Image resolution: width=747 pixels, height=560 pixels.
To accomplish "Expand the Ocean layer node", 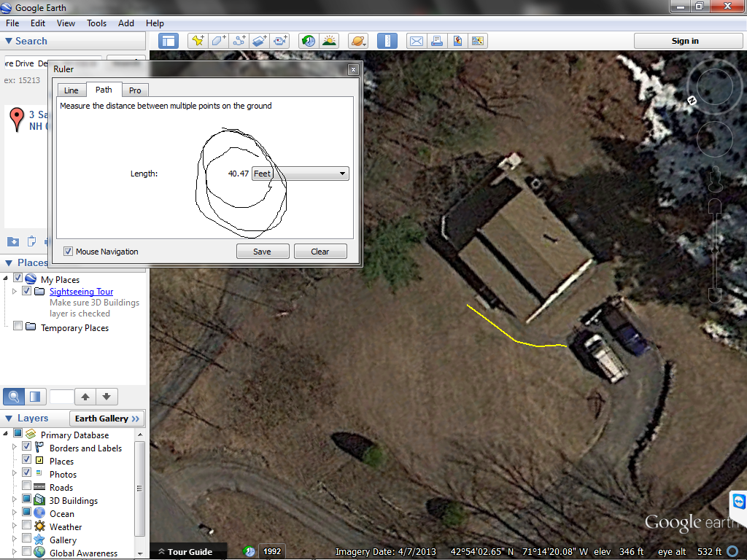I will pos(15,513).
